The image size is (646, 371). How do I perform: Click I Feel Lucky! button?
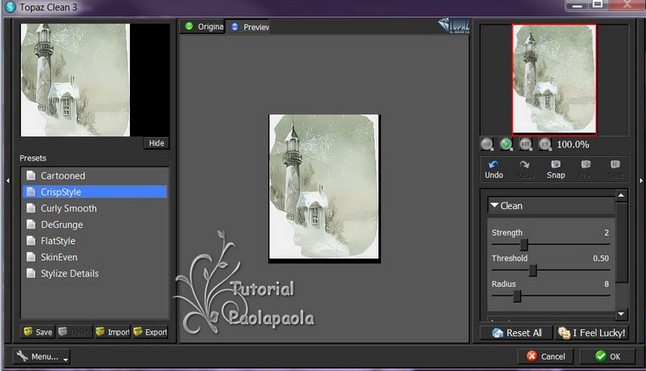click(x=592, y=333)
